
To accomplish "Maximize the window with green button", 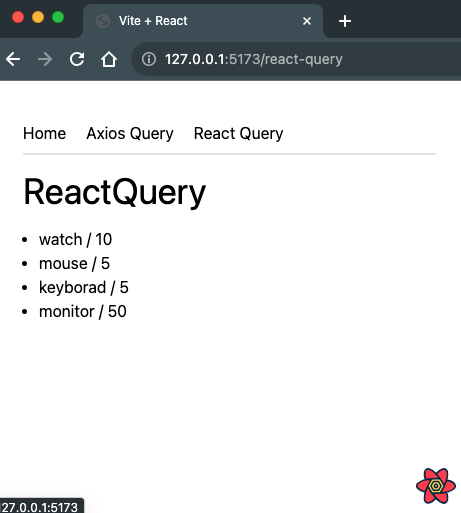I will (x=58, y=17).
